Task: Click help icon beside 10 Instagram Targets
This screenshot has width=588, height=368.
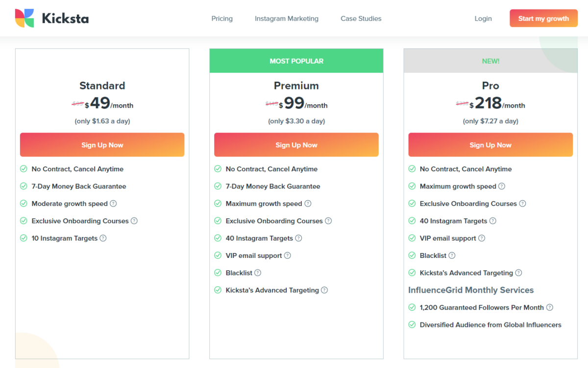Action: click(103, 238)
